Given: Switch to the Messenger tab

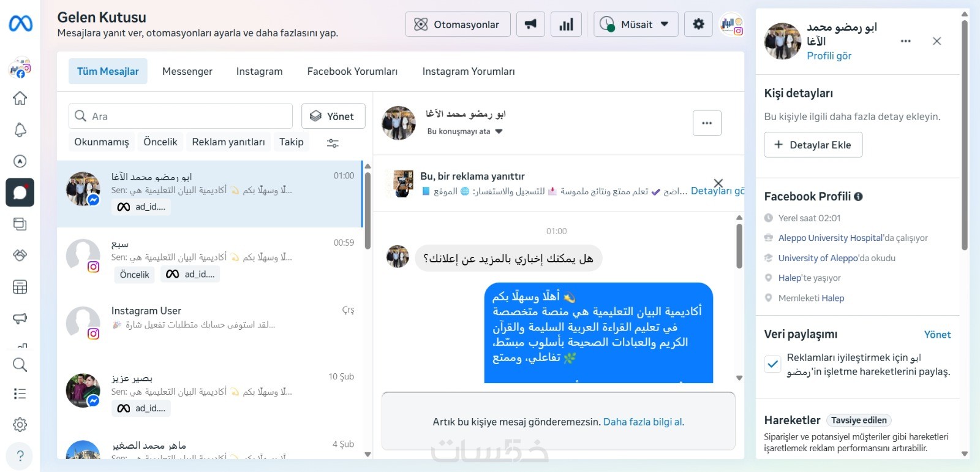Looking at the screenshot, I should [187, 71].
